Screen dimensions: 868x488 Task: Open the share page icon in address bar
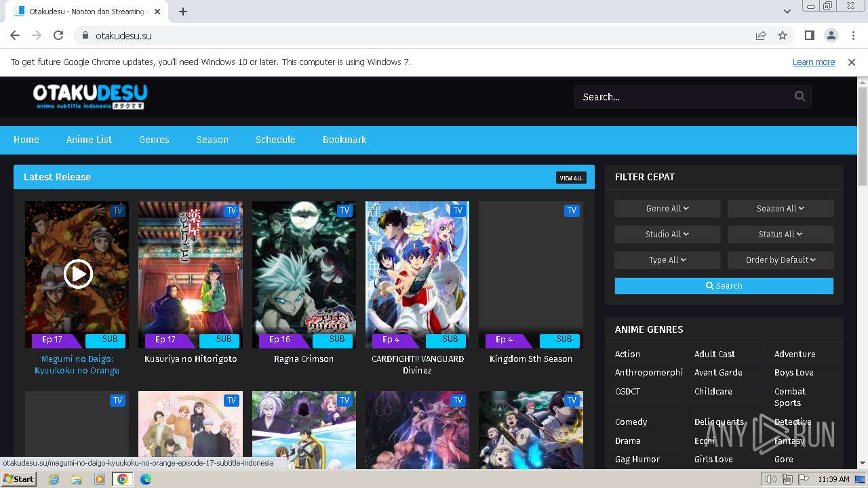pyautogui.click(x=761, y=35)
